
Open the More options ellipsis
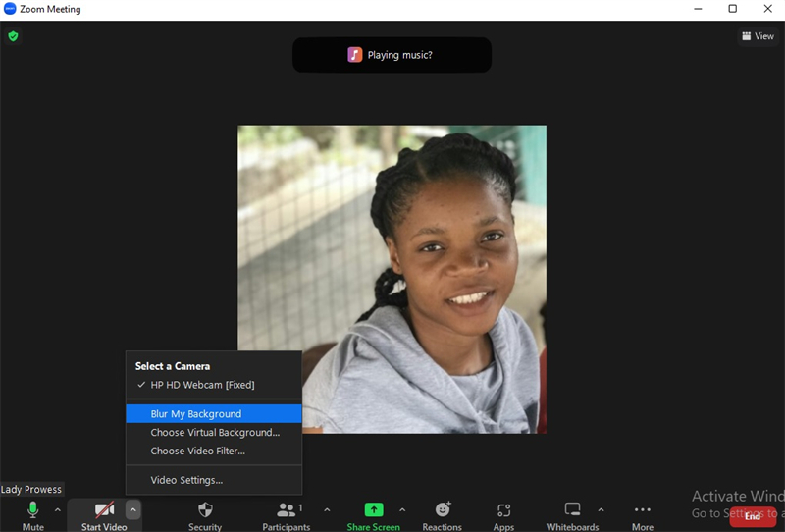pos(643,510)
